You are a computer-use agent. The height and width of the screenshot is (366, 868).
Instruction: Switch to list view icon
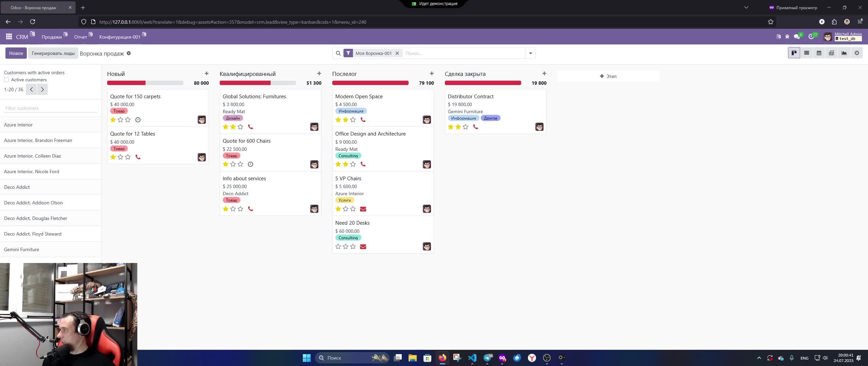point(807,53)
